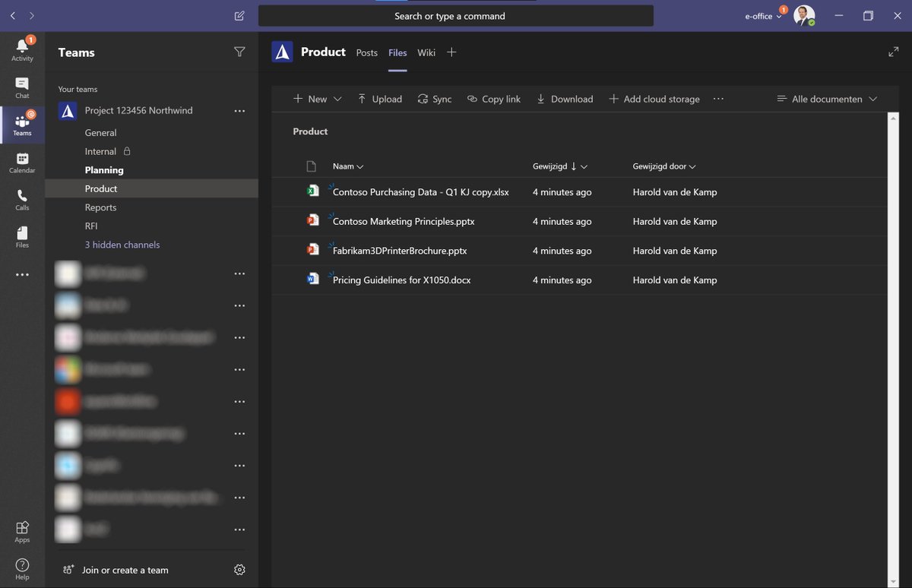Switch to the Posts tab

coord(367,52)
